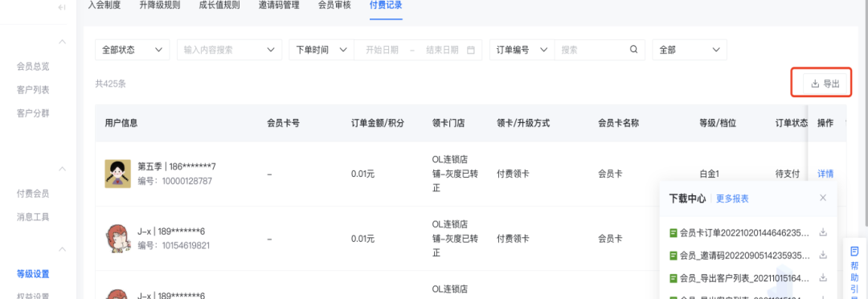868x299 pixels.
Task: Open the 全部状态 status dropdown
Action: coord(133,50)
